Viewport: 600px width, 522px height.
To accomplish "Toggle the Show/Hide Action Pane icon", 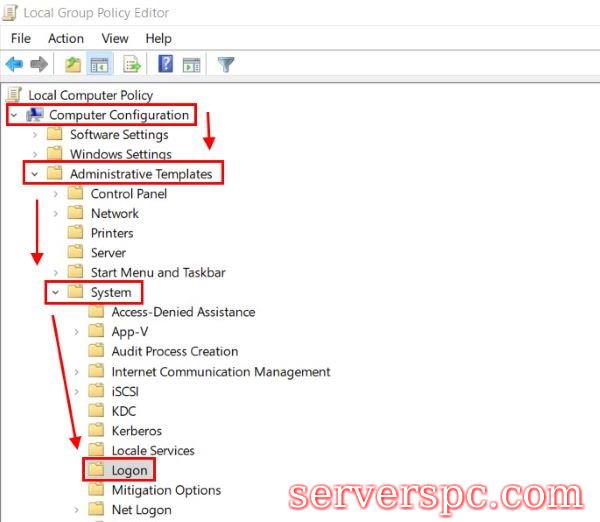I will point(191,65).
